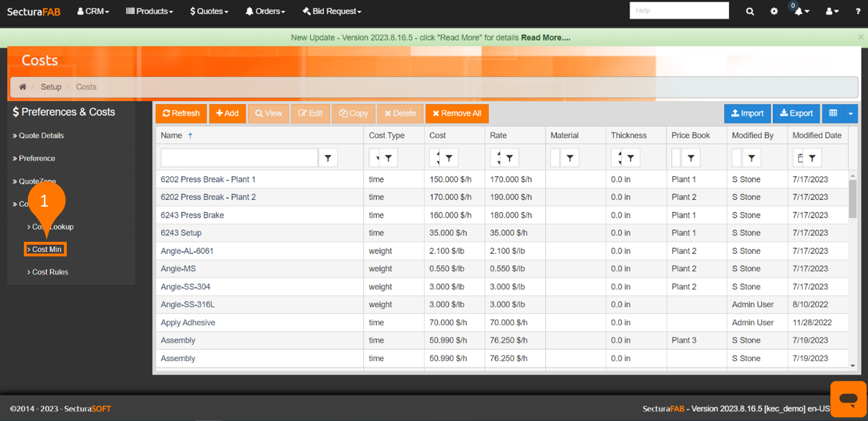Open the Cost Type filter dropdown
Image resolution: width=868 pixels, height=421 pixels.
[377, 158]
